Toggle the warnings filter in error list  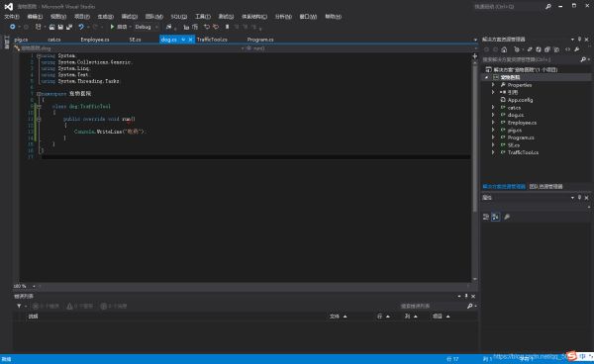click(x=79, y=306)
